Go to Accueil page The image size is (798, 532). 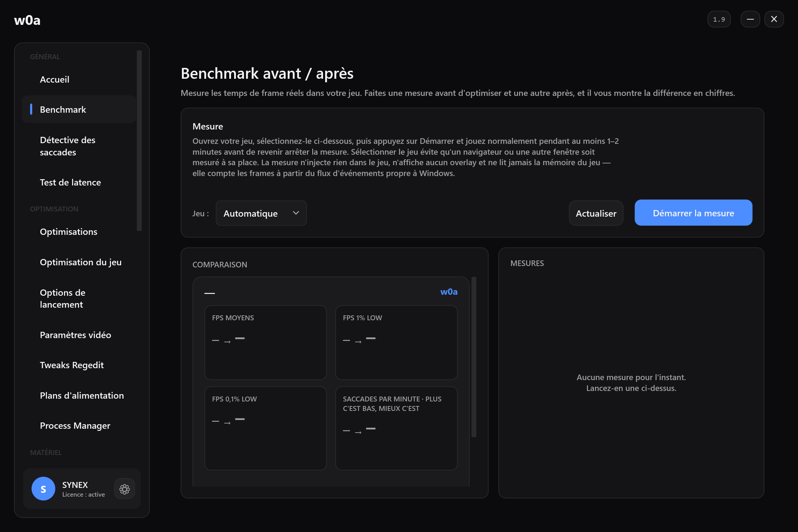(79, 79)
